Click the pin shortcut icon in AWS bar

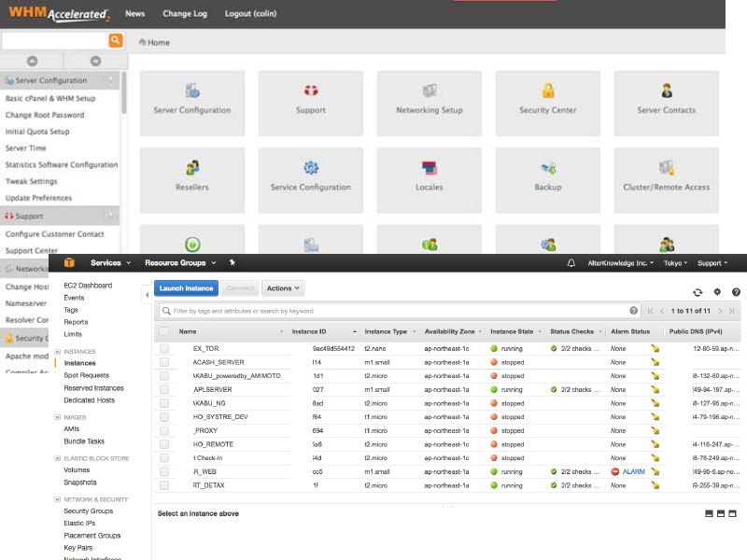(232, 262)
